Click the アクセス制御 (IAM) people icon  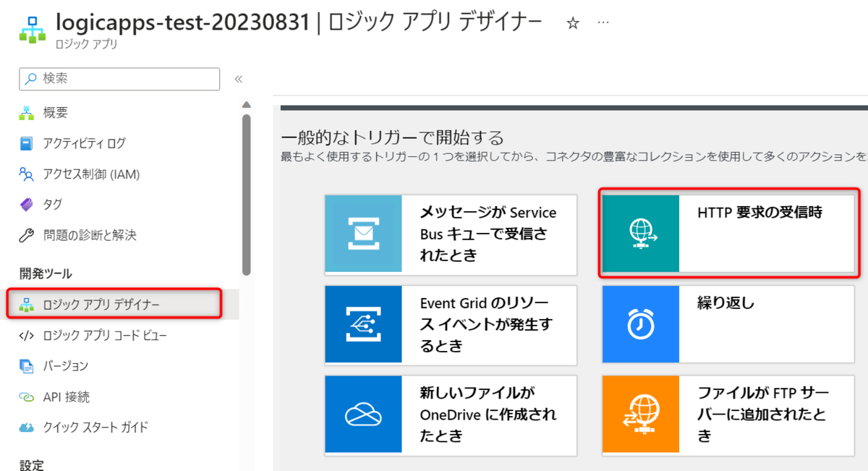(x=27, y=174)
